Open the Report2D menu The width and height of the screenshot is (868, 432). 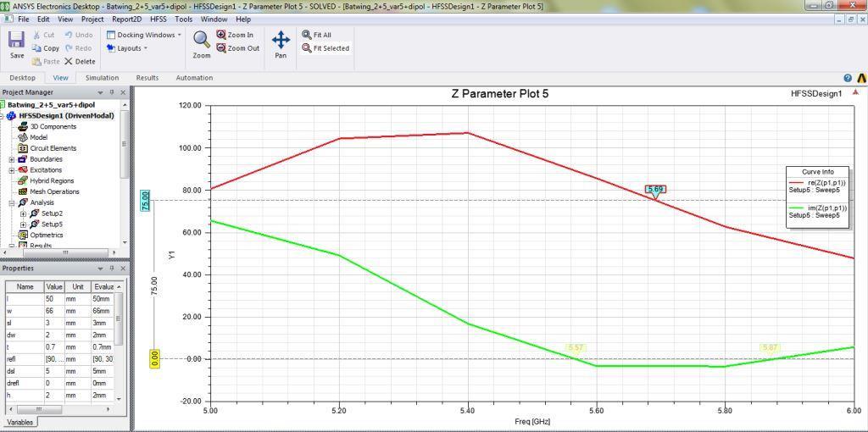pos(127,19)
